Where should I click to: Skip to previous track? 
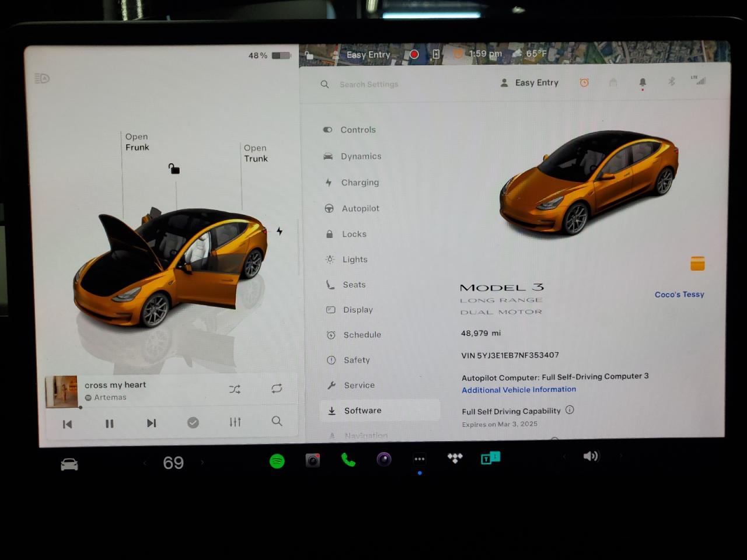[67, 424]
